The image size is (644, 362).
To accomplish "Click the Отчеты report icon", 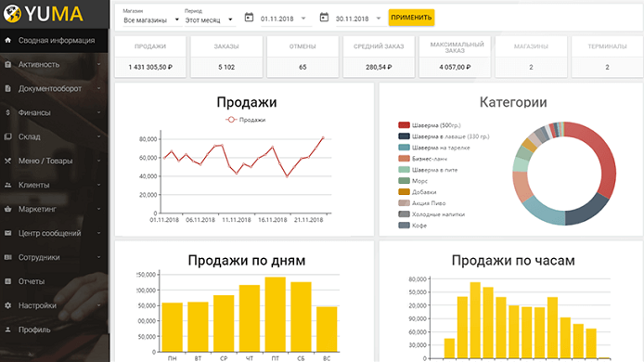I will (7, 281).
